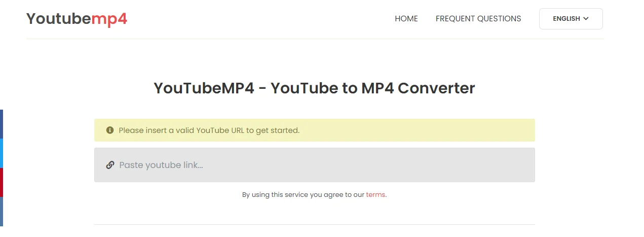Click the "Paste youtube link..." placeholder text
Screen dimensions: 644x237
tap(161, 165)
